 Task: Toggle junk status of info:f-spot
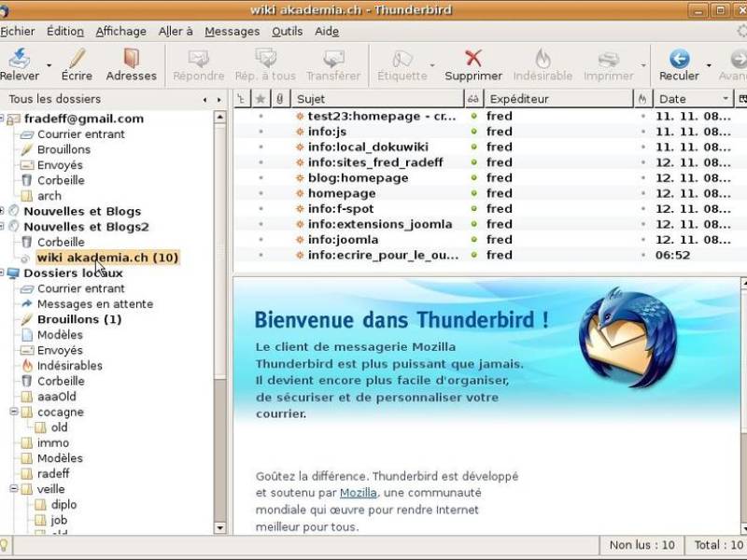(642, 208)
